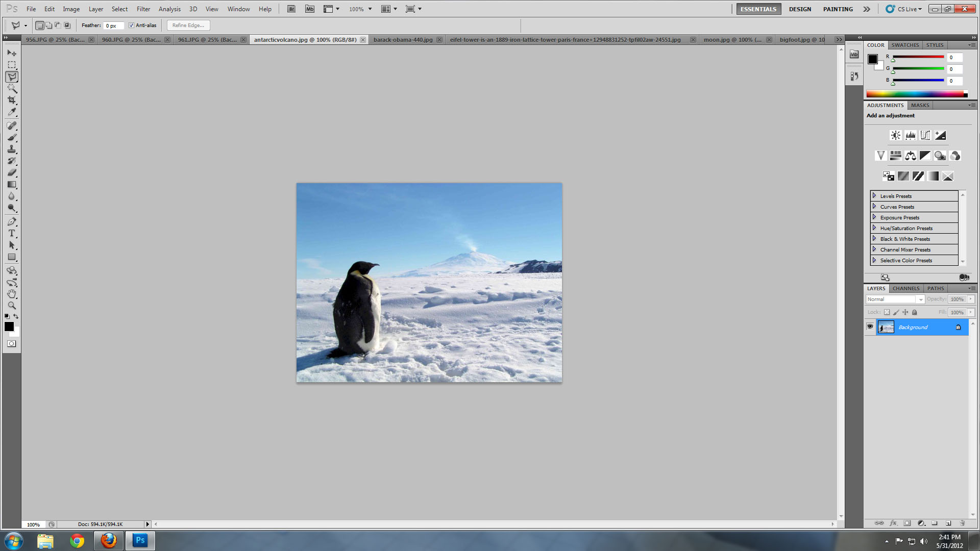Switch to the Painting workspace
Image resolution: width=980 pixels, height=551 pixels.
point(838,9)
